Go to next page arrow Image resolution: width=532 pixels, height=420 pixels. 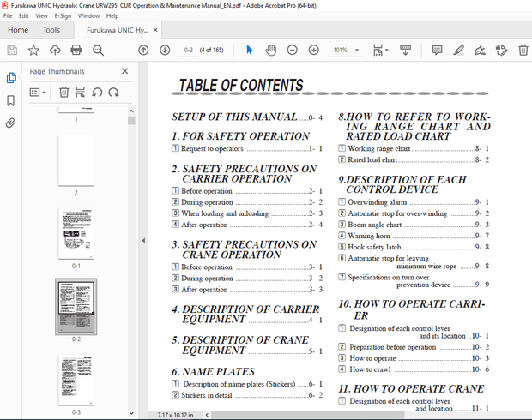click(x=165, y=51)
